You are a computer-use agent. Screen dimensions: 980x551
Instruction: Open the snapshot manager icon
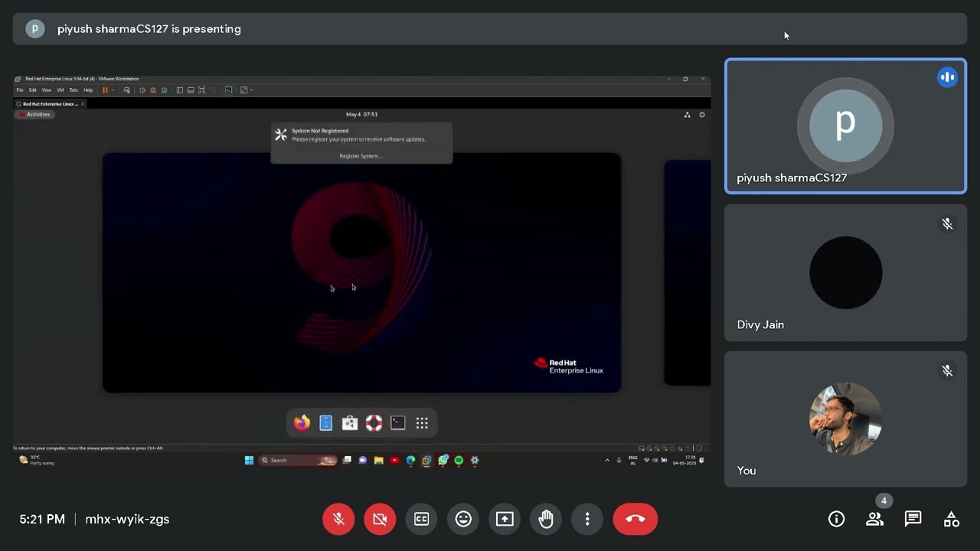(x=164, y=90)
